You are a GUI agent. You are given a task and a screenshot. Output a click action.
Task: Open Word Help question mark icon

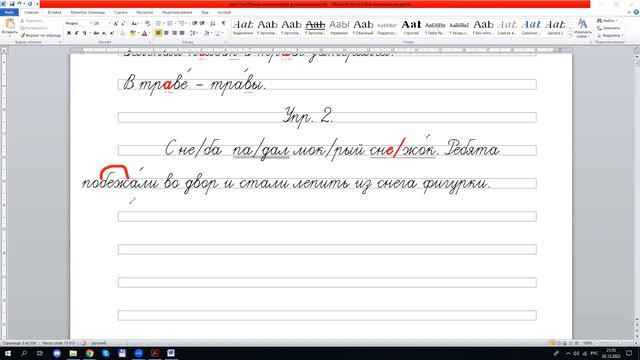[x=636, y=12]
